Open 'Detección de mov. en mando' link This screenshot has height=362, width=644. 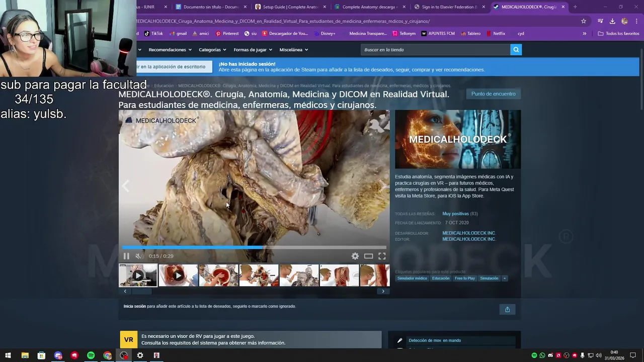pyautogui.click(x=435, y=340)
